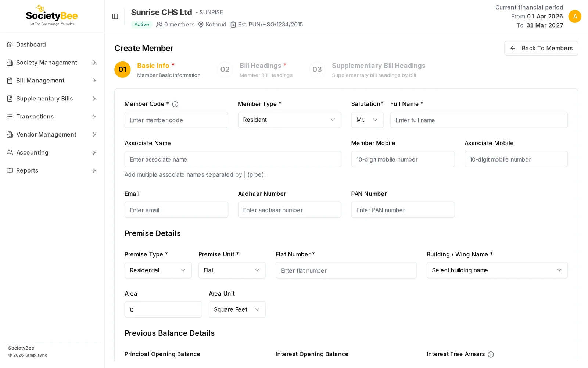Open the Building / Wing Name dropdown
588x368 pixels.
[x=497, y=270]
